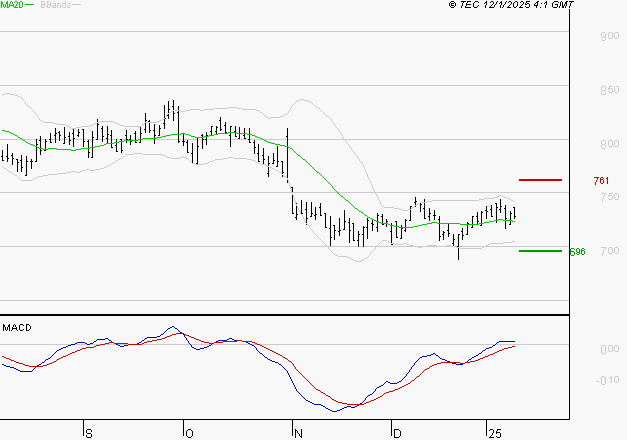Click the D month marker on time axis
This screenshot has height=440, width=627.
coord(397,434)
